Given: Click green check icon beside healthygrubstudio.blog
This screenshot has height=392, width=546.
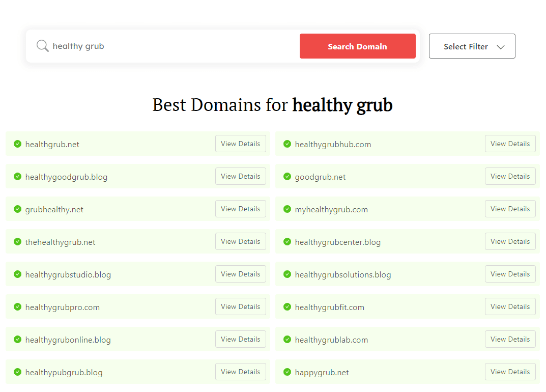Looking at the screenshot, I should 17,274.
